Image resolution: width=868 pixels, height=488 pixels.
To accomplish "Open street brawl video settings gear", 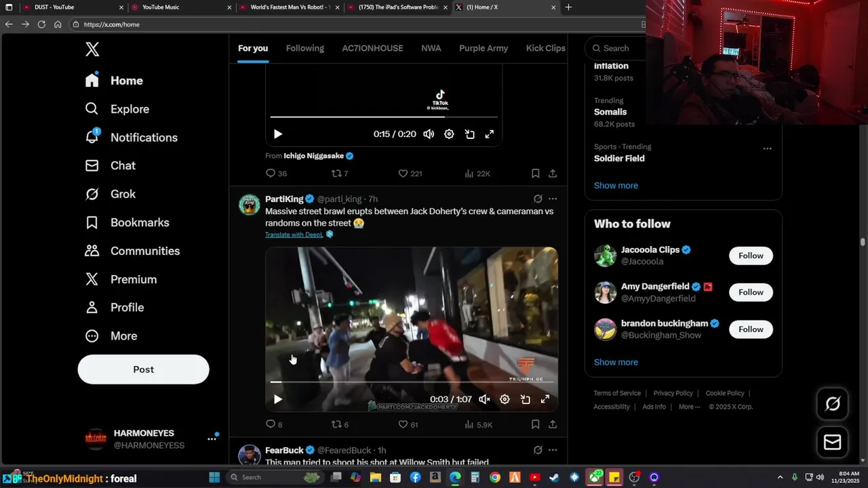I will tap(505, 399).
